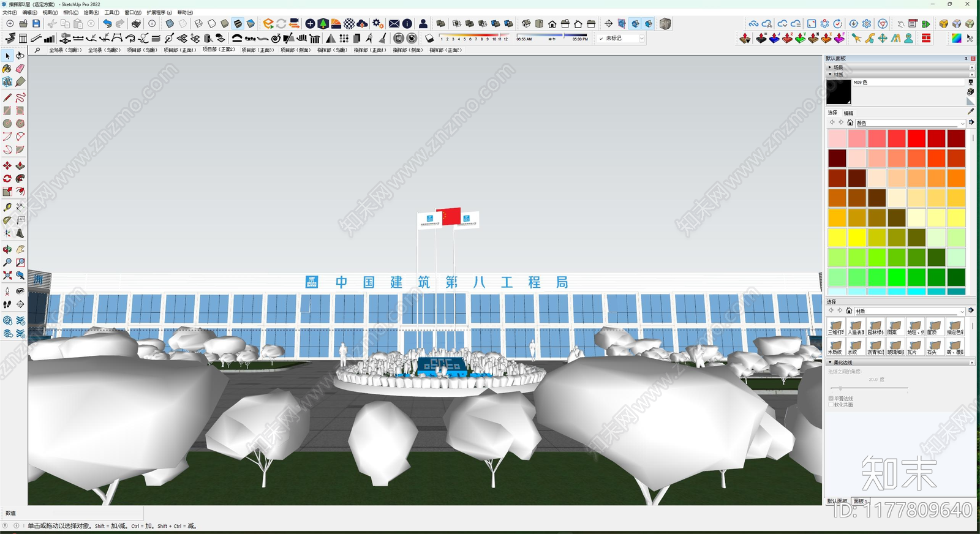Switch to scene tab 全场景（鸟瞰1）
This screenshot has width=980, height=534.
(66, 50)
